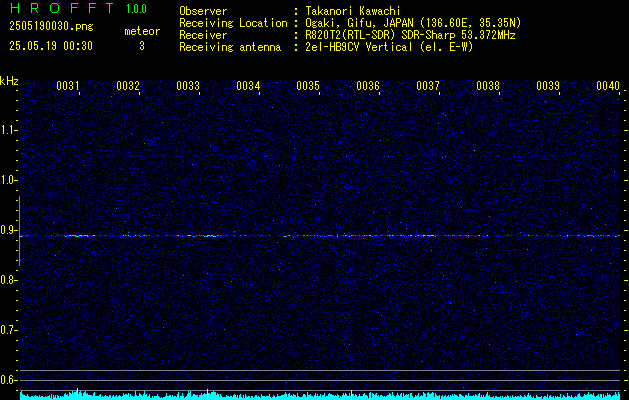Screen dimensions: 629x400
Task: Click the timestamp 25.05.19 00:30
Action: [x=51, y=46]
